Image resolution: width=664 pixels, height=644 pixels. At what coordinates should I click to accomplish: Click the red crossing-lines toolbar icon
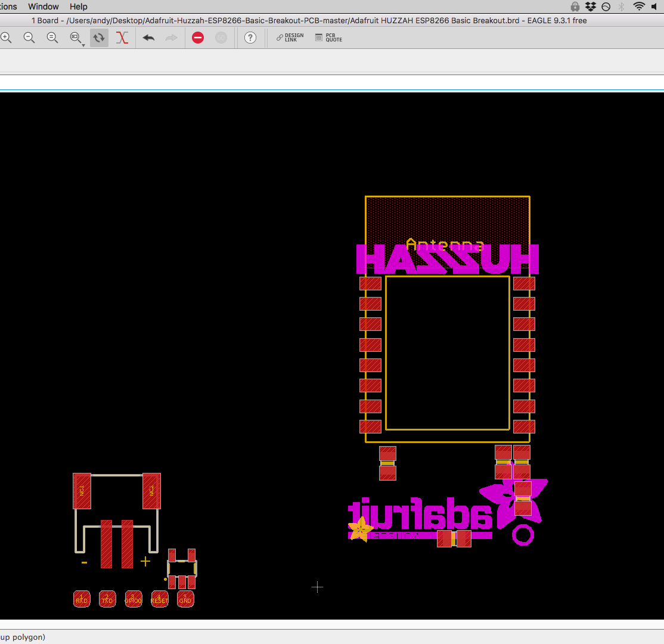tap(122, 38)
